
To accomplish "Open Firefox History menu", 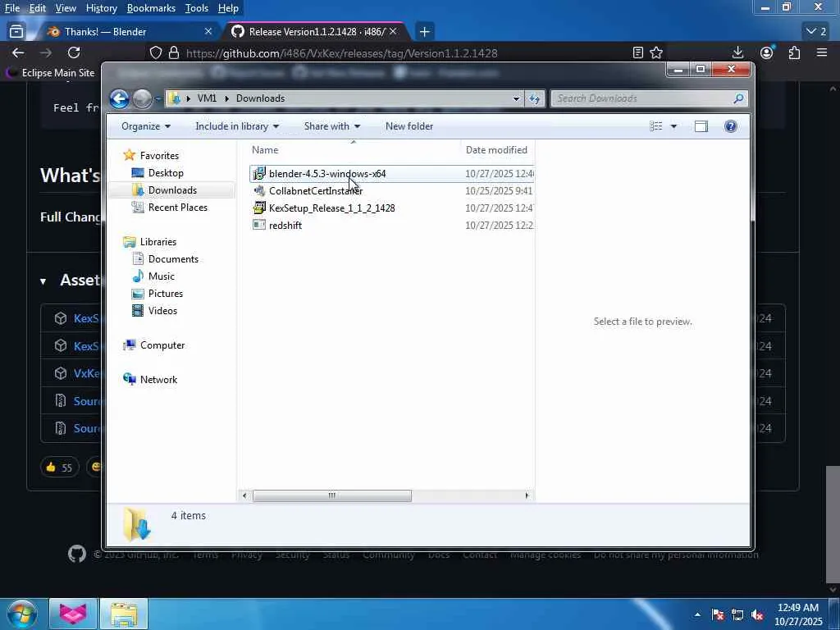I will click(x=101, y=8).
